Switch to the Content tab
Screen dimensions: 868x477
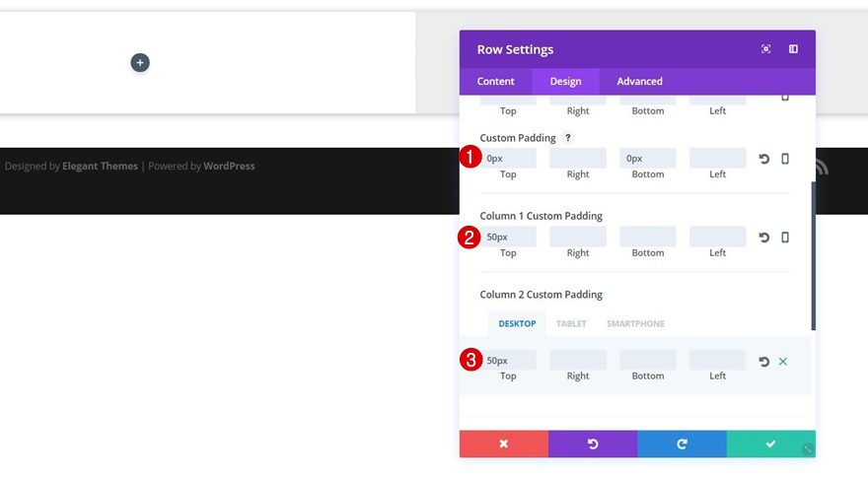tap(496, 82)
